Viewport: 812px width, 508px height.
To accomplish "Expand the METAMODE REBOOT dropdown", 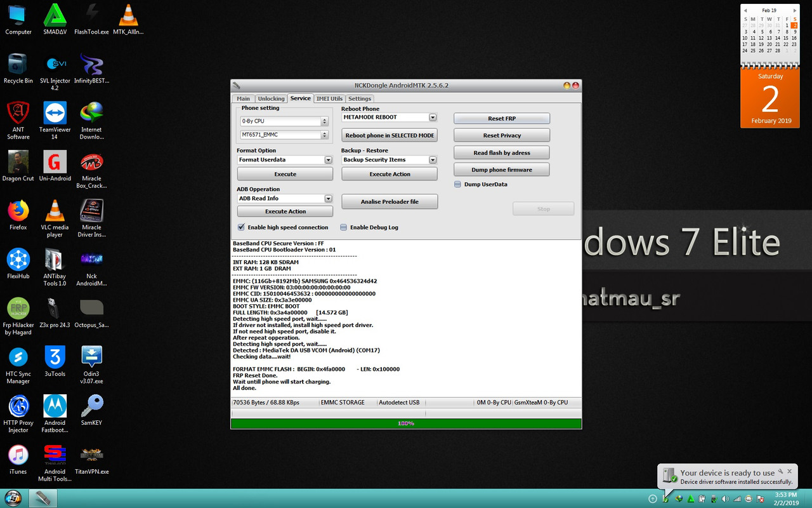I will click(x=433, y=117).
